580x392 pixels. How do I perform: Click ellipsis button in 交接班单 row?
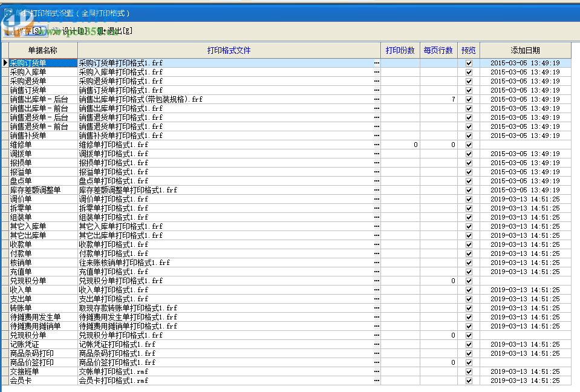tap(377, 371)
